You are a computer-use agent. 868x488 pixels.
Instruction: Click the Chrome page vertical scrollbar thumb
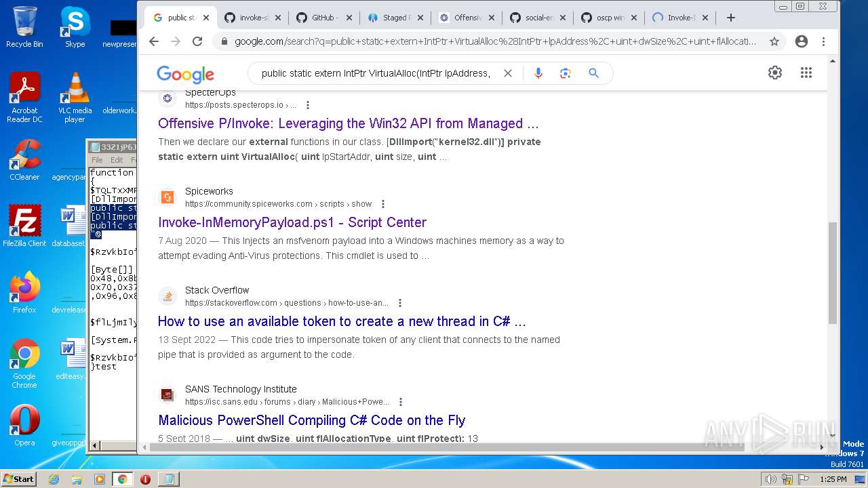tap(833, 272)
